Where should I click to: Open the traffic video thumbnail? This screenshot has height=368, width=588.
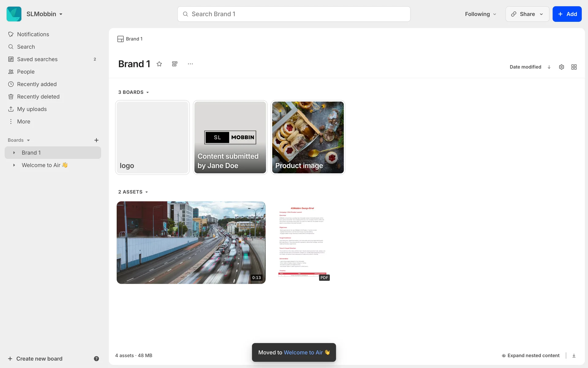[x=191, y=242]
